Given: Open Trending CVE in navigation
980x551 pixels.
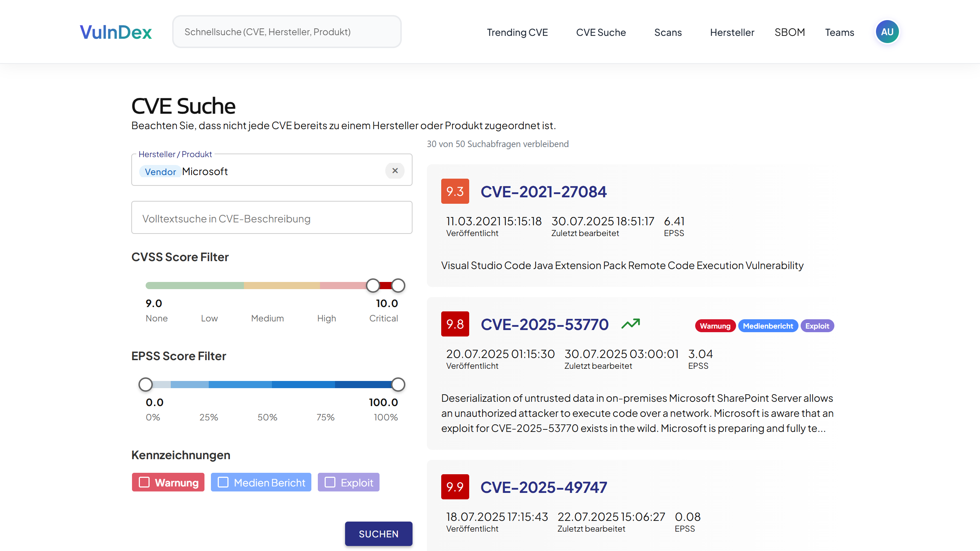Looking at the screenshot, I should pyautogui.click(x=517, y=32).
